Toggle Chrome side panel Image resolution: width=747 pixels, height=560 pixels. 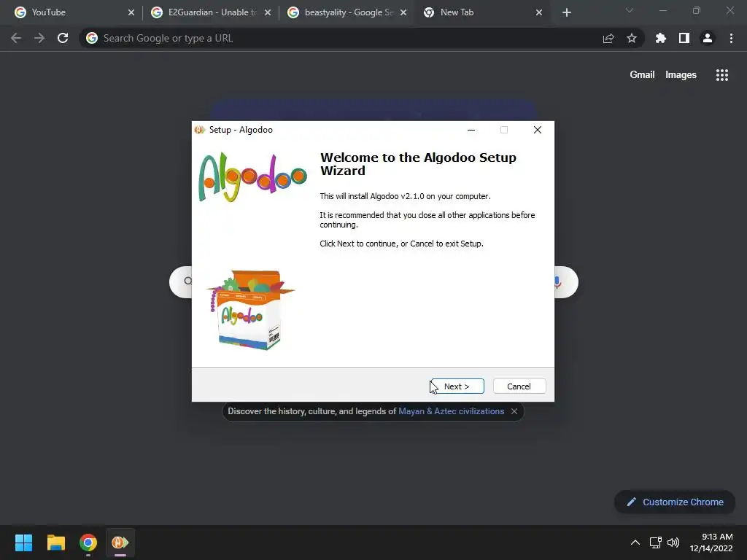[x=684, y=38]
